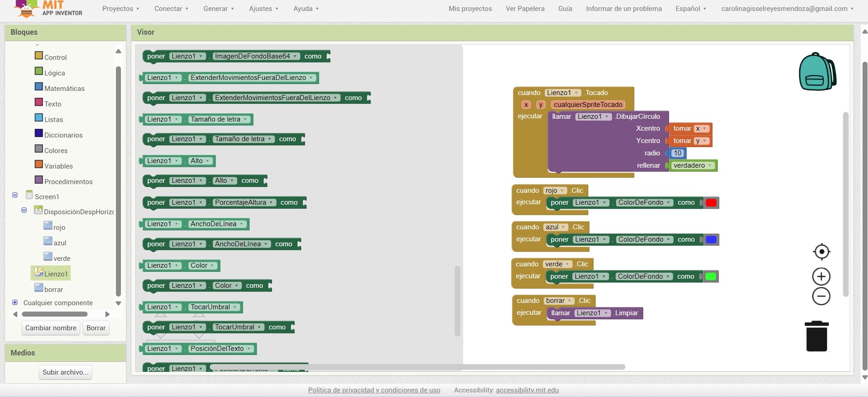Screen dimensions: 868x397
Task: Open Lienzo1 dropdown in Tocado event block
Action: [x=563, y=93]
